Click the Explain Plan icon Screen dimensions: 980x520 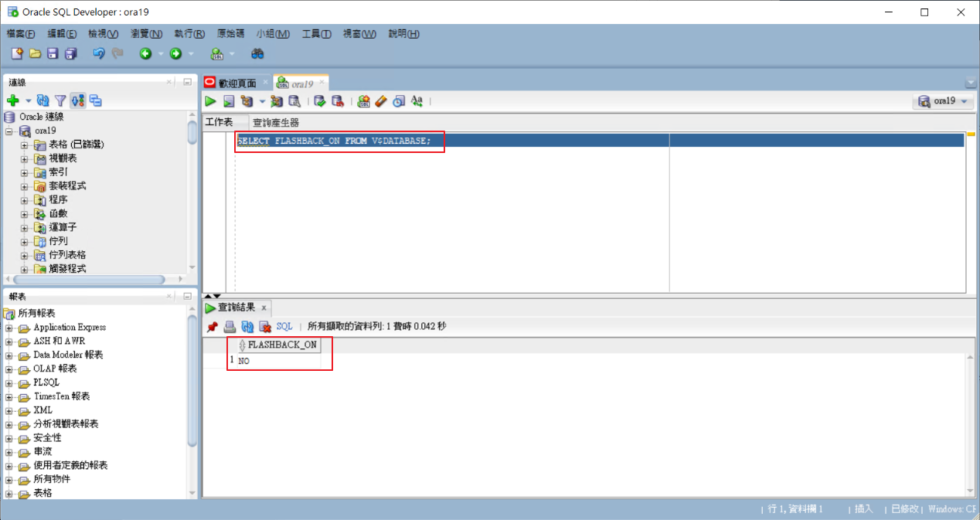click(x=247, y=101)
